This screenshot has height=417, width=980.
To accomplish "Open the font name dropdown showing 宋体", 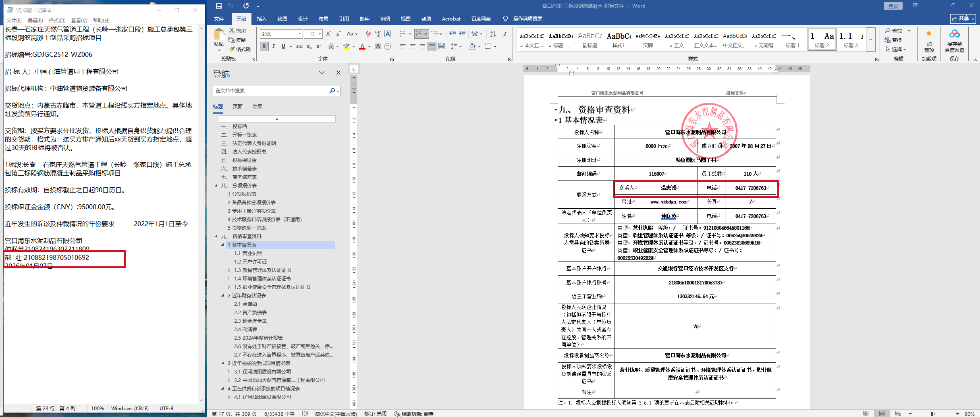I will click(300, 34).
